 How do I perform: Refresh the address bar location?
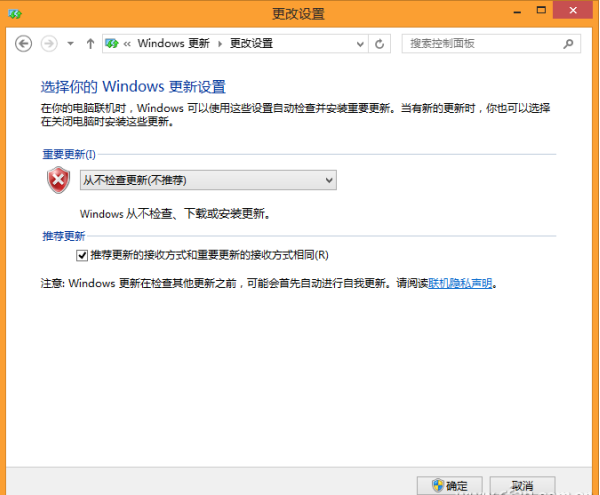pos(379,44)
